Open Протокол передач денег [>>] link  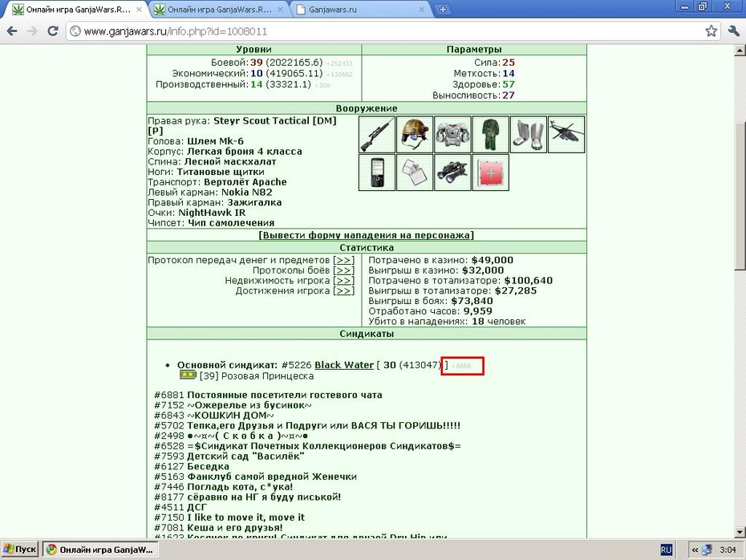[x=343, y=260]
